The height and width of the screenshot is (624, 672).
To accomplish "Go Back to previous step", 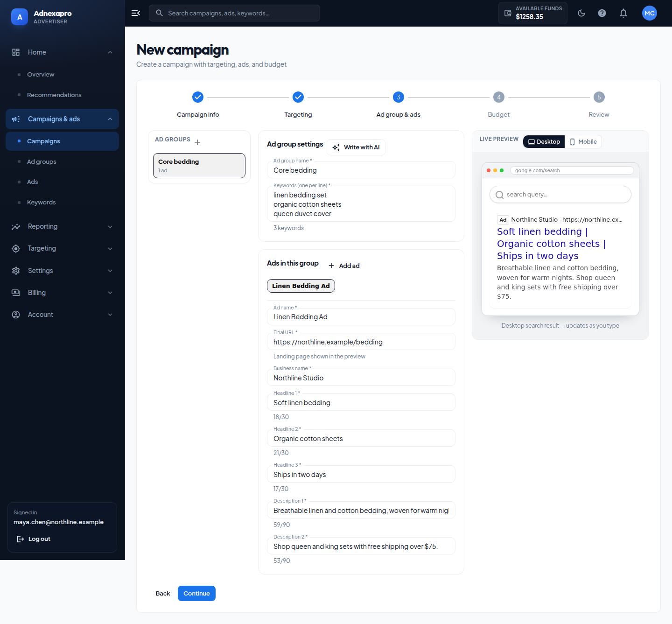I will (x=163, y=593).
